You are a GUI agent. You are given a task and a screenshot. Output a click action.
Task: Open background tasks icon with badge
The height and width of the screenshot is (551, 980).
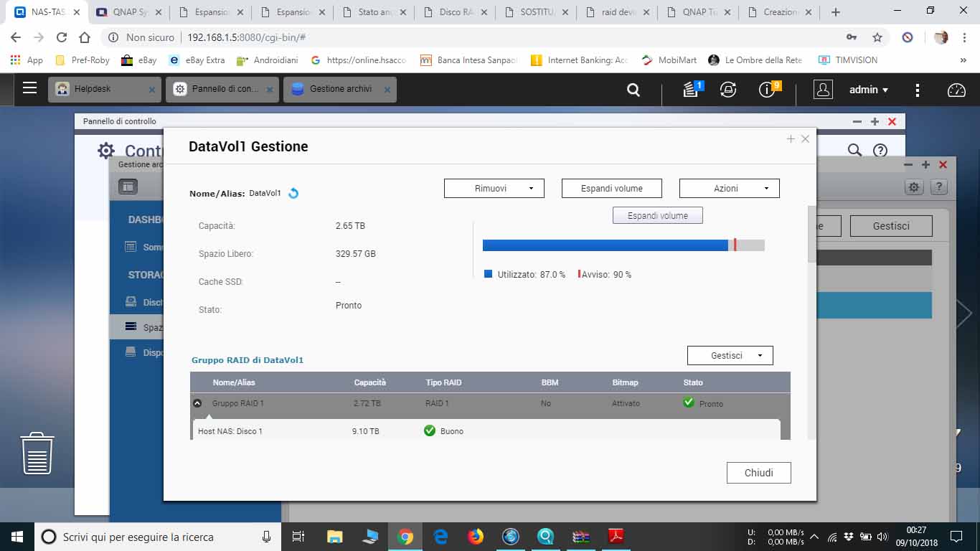pos(691,90)
